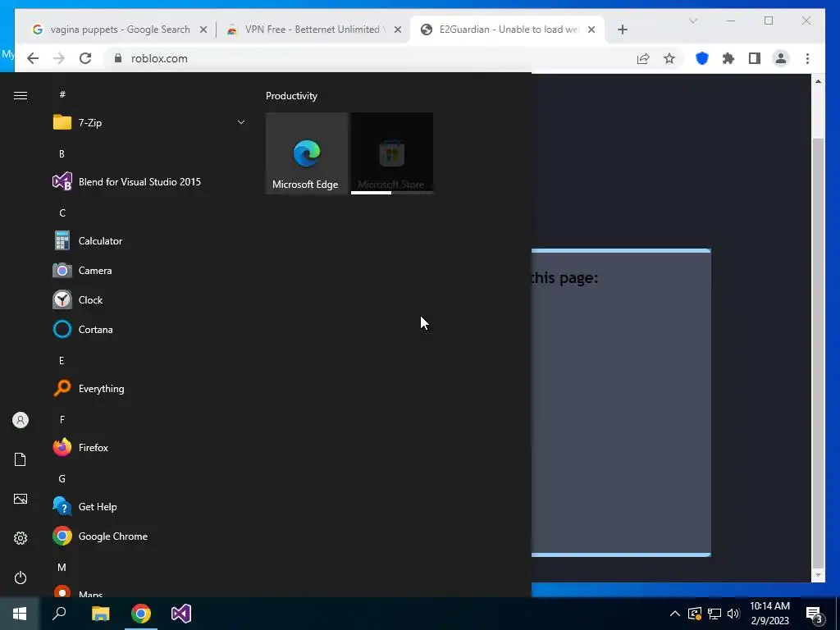Viewport: 840px width, 630px height.
Task: Select the B letter section header
Action: [62, 153]
